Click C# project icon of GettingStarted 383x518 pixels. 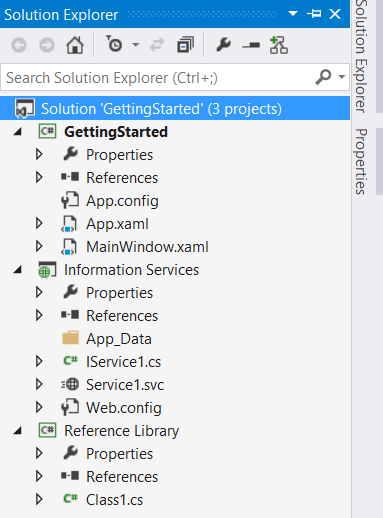(47, 131)
